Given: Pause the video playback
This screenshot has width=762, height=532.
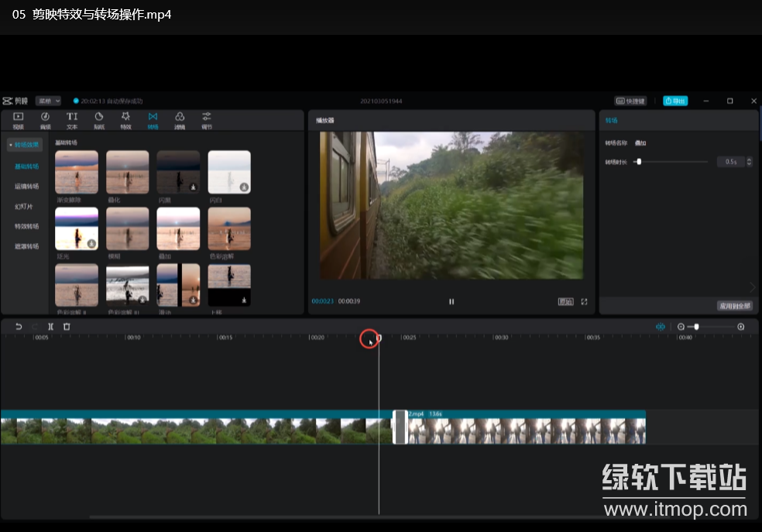Looking at the screenshot, I should point(451,302).
